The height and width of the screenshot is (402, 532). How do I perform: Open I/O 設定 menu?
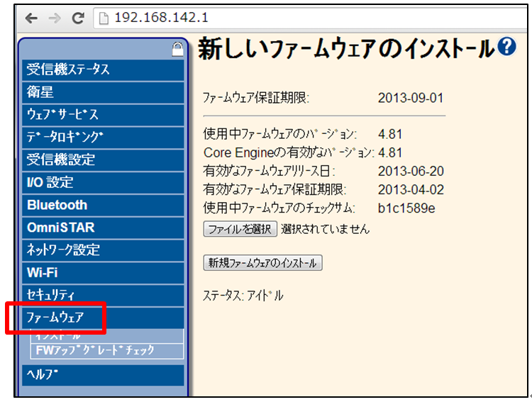point(103,183)
